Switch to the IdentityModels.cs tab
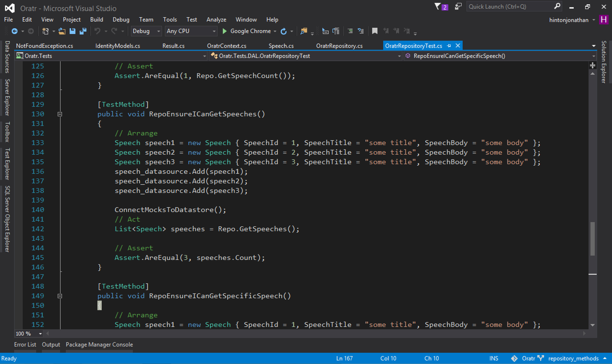 (118, 46)
